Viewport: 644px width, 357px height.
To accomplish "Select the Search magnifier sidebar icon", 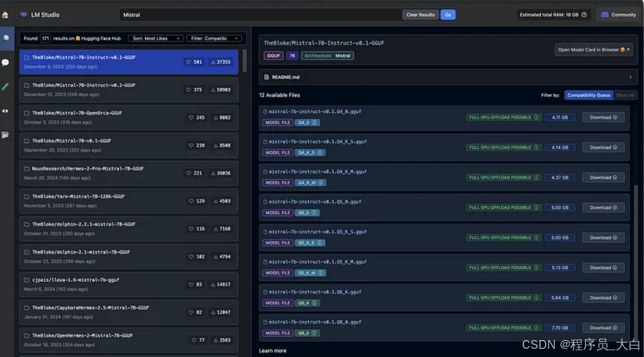I will pos(5,38).
